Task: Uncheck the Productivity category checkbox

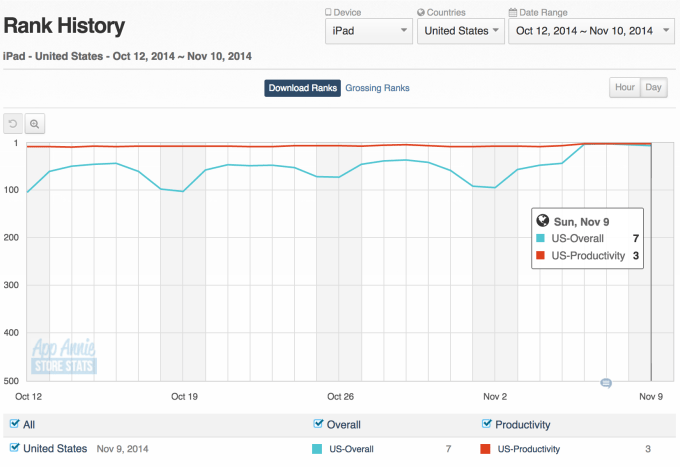Action: coord(487,424)
